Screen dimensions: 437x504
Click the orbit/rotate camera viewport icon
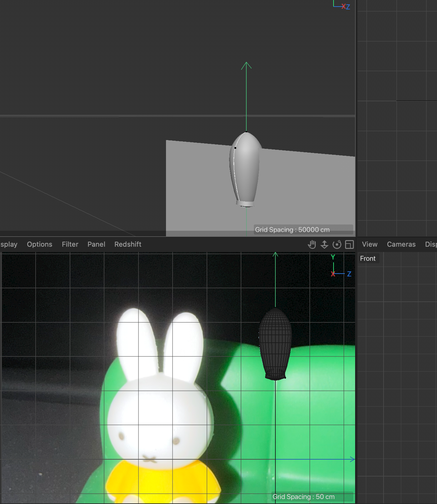click(337, 244)
